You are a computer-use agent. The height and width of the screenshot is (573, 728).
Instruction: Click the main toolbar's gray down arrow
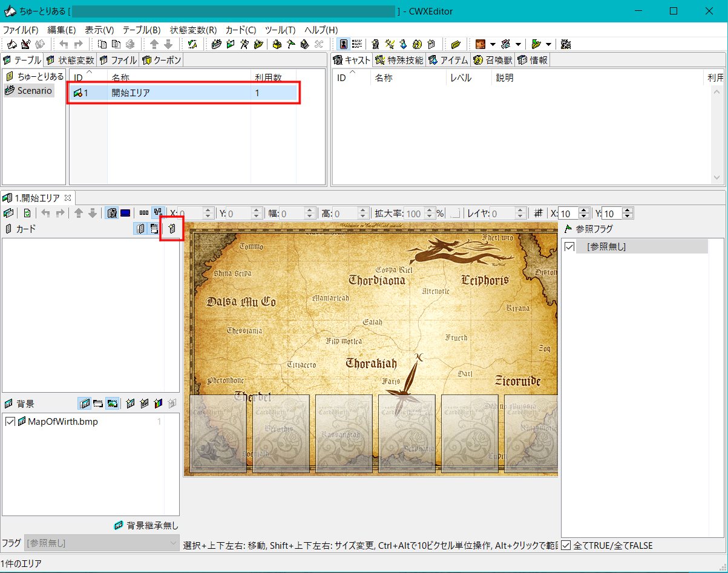tap(168, 44)
